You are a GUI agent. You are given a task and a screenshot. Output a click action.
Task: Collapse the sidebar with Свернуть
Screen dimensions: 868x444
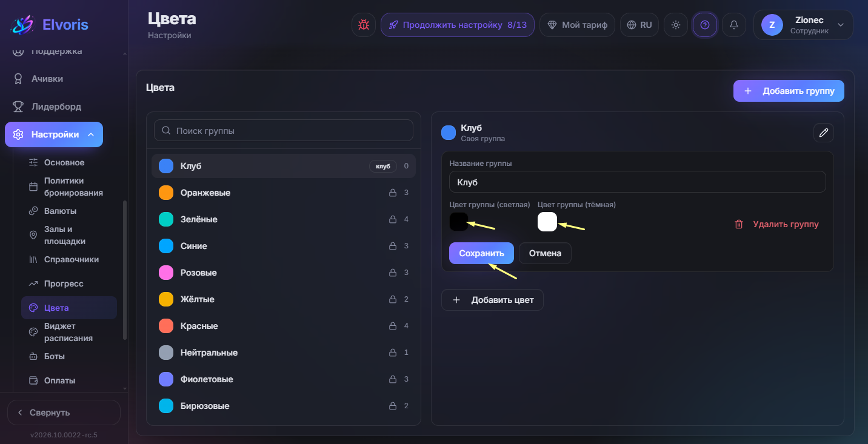pos(64,413)
